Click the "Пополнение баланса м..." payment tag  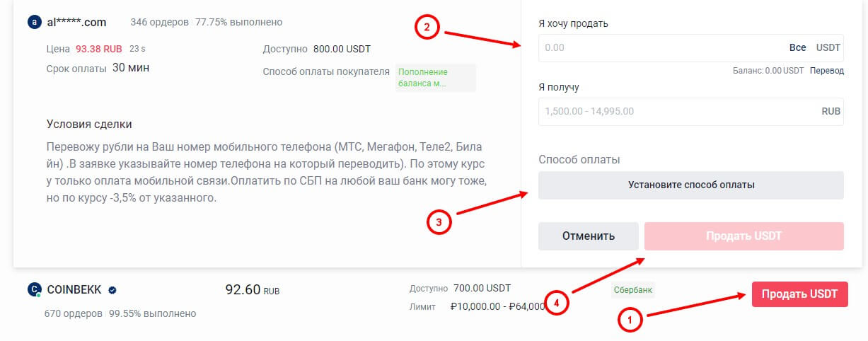click(x=435, y=78)
